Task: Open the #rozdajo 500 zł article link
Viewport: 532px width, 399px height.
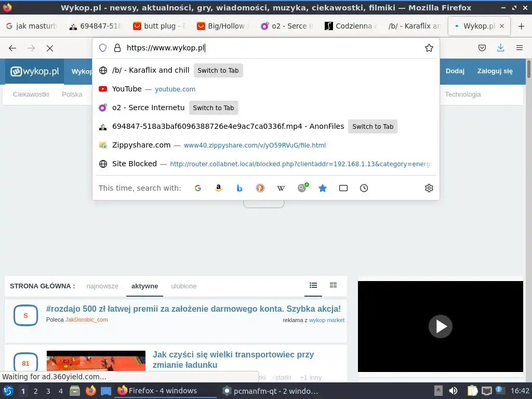Action: point(193,309)
